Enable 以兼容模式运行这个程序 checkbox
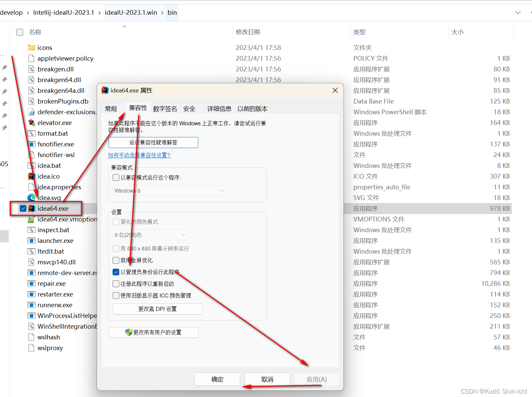532x397 pixels. [116, 177]
